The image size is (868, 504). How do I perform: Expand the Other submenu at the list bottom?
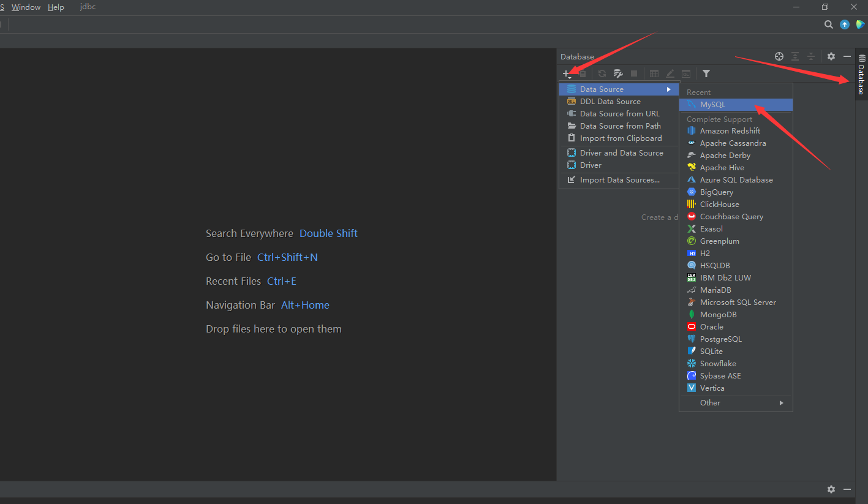coord(736,403)
